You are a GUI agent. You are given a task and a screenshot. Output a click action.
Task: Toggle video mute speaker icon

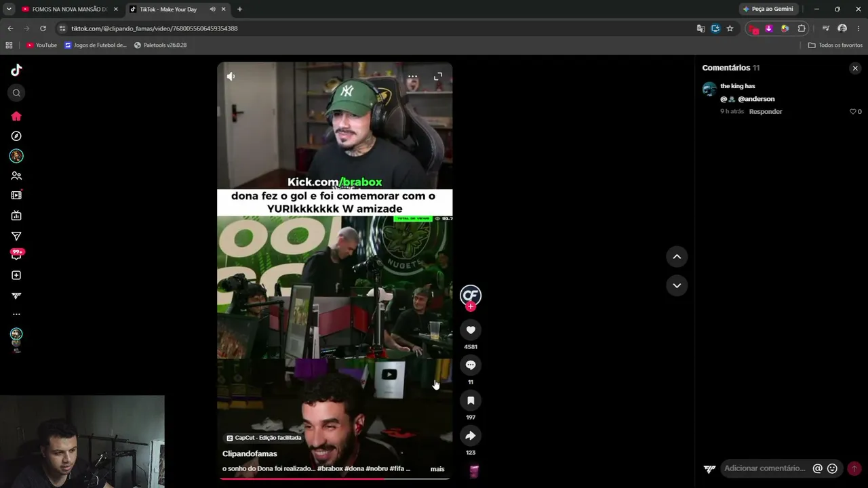[x=231, y=77]
